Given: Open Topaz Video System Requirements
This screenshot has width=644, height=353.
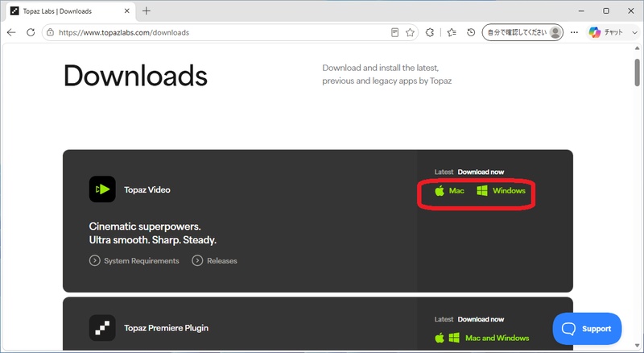Looking at the screenshot, I should [142, 261].
